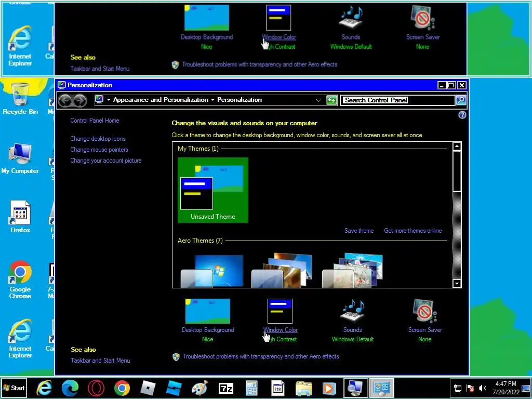The width and height of the screenshot is (532, 399).
Task: Click the Aero Themes (7) group header
Action: coord(200,241)
